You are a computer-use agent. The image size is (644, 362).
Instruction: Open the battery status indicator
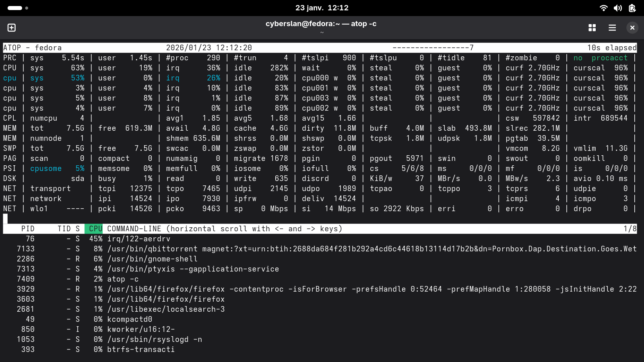click(632, 8)
